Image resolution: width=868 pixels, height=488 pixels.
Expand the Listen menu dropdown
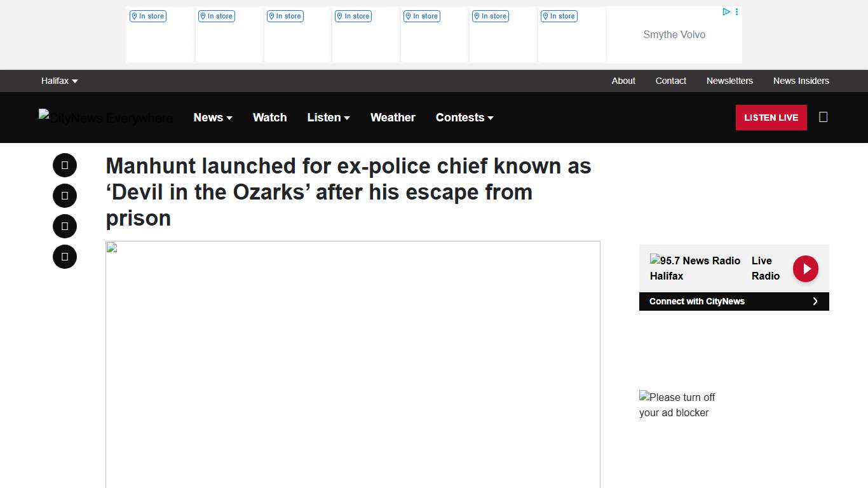point(329,118)
